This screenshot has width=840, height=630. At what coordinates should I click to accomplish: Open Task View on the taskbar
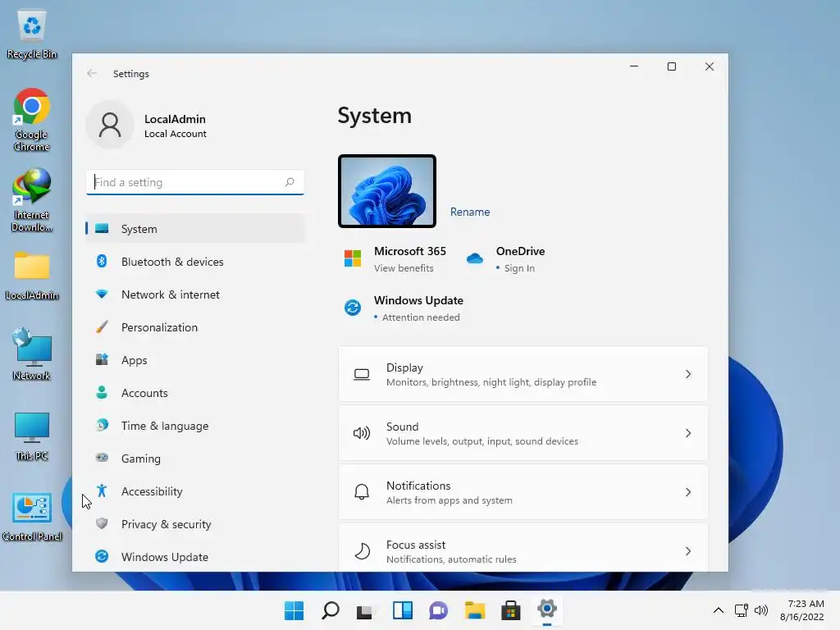pos(365,610)
